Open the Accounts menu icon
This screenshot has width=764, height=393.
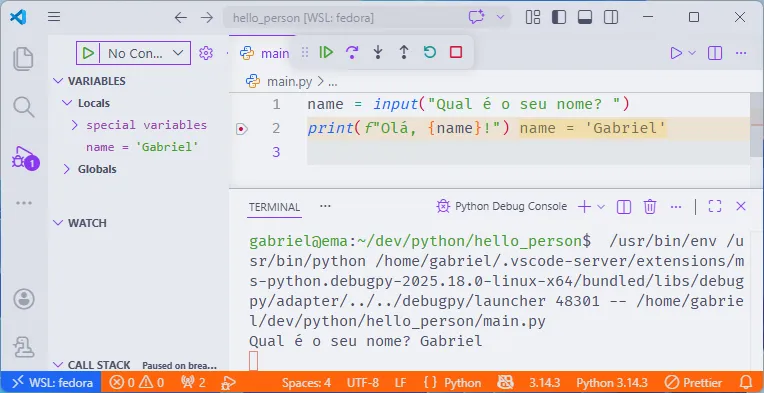click(24, 299)
